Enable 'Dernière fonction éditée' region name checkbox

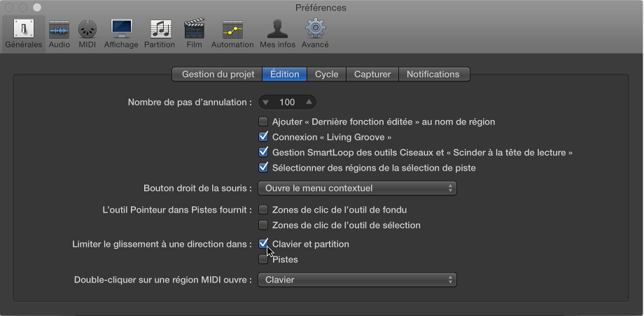click(x=263, y=122)
